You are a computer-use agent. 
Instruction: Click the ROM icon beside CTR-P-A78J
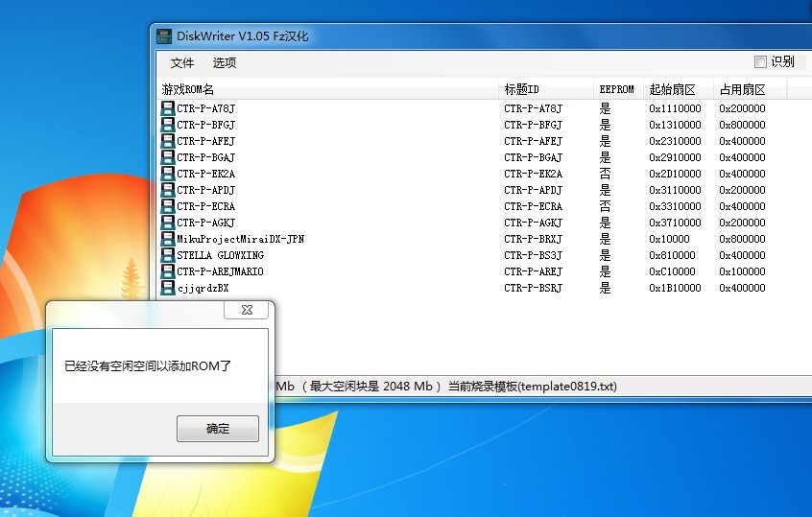coord(167,108)
